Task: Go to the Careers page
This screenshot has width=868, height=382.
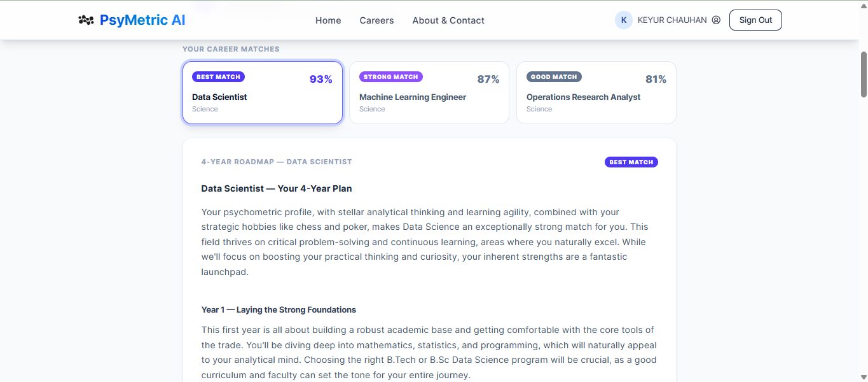Action: tap(376, 20)
